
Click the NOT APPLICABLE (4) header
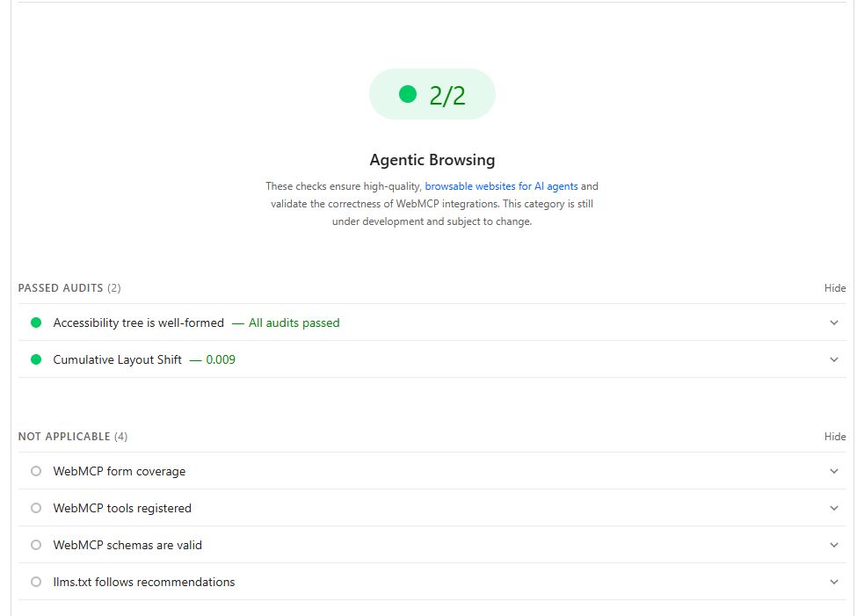pos(73,437)
